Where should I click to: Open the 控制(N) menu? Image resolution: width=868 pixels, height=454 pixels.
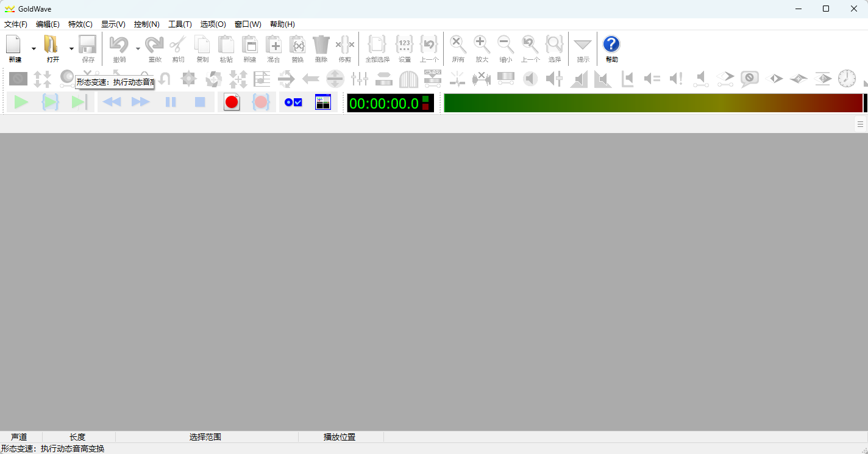pyautogui.click(x=147, y=24)
